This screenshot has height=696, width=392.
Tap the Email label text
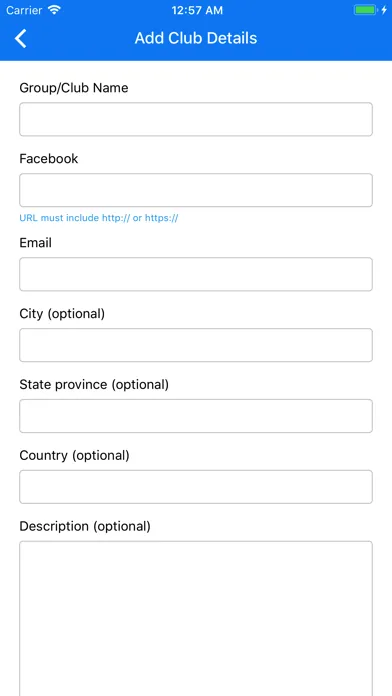(36, 243)
